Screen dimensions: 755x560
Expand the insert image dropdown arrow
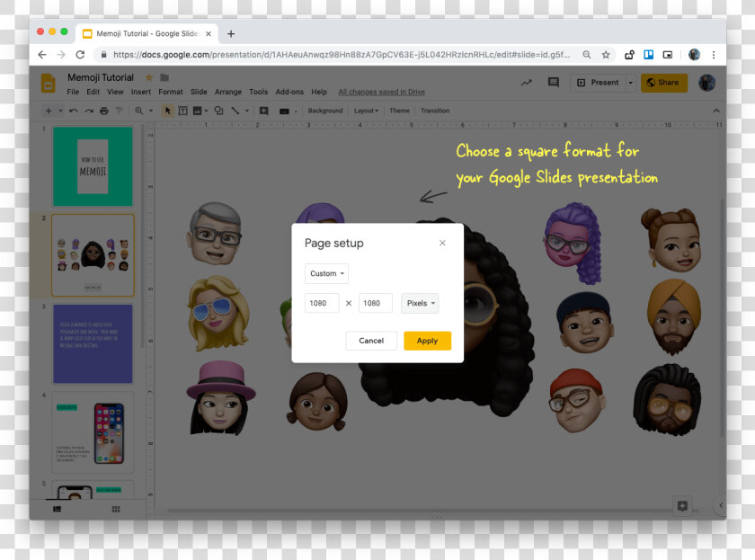(x=206, y=111)
